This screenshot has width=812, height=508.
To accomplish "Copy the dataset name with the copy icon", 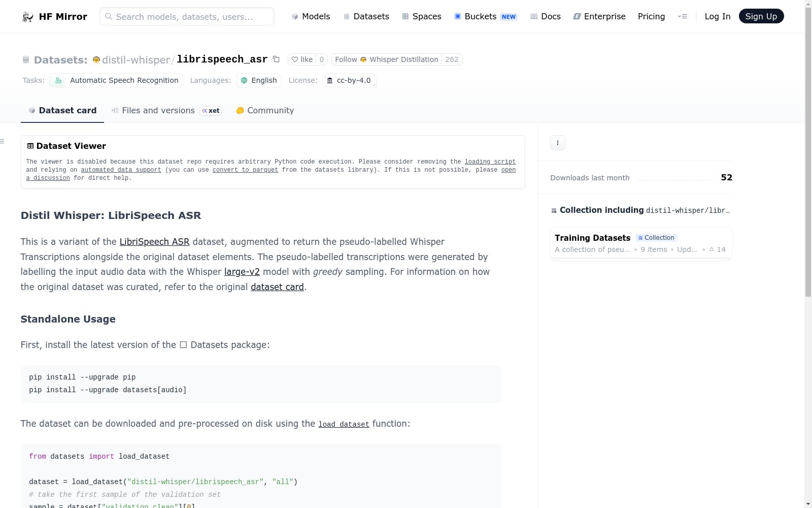I will [276, 59].
